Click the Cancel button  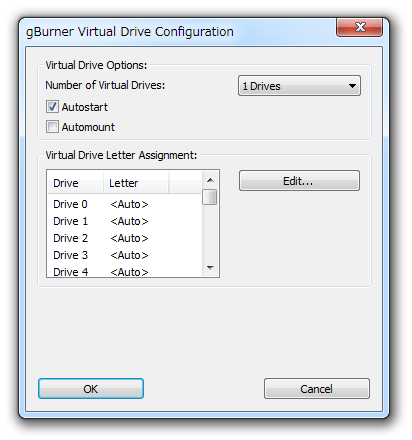tap(317, 389)
